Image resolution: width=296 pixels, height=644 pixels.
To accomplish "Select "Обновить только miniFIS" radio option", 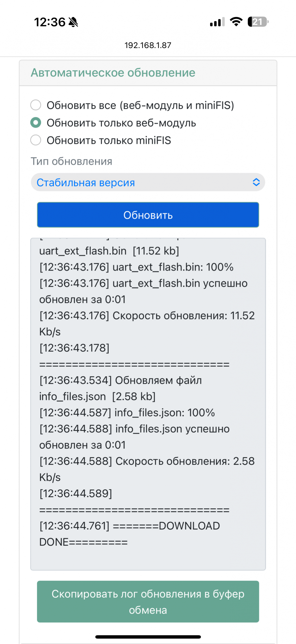I will (x=36, y=140).
